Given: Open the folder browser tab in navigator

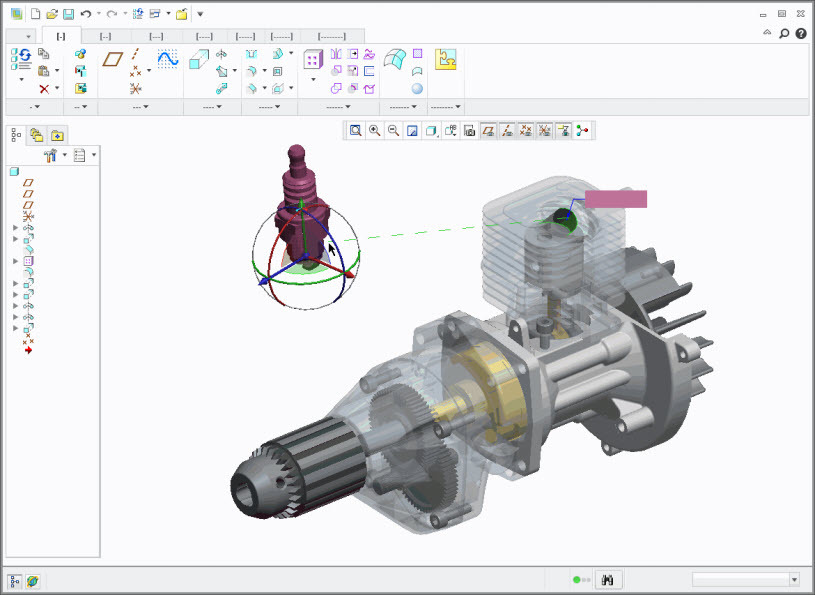Looking at the screenshot, I should click(x=36, y=135).
